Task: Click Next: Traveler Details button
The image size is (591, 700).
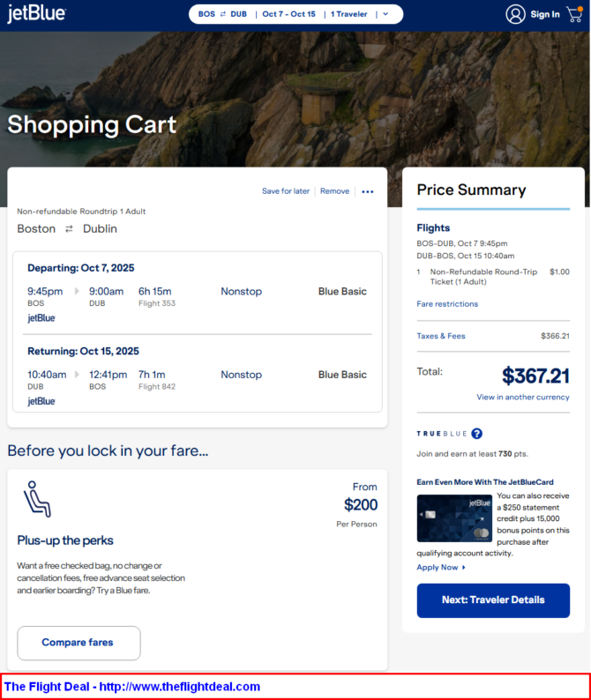Action: 493,600
